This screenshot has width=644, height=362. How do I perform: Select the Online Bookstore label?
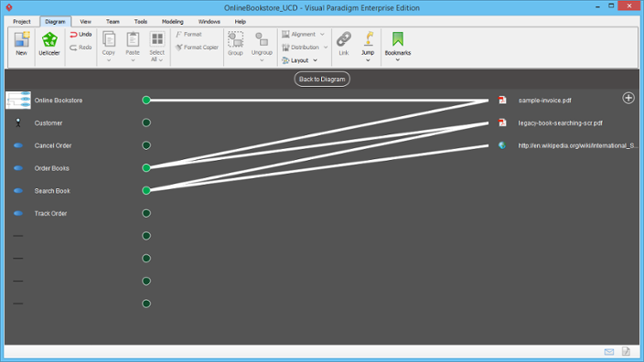pos(59,101)
